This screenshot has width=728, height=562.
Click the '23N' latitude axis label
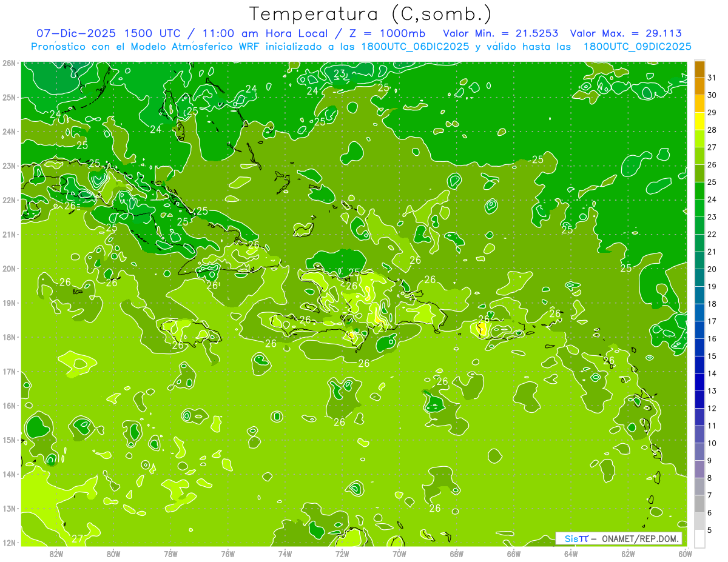click(x=8, y=166)
